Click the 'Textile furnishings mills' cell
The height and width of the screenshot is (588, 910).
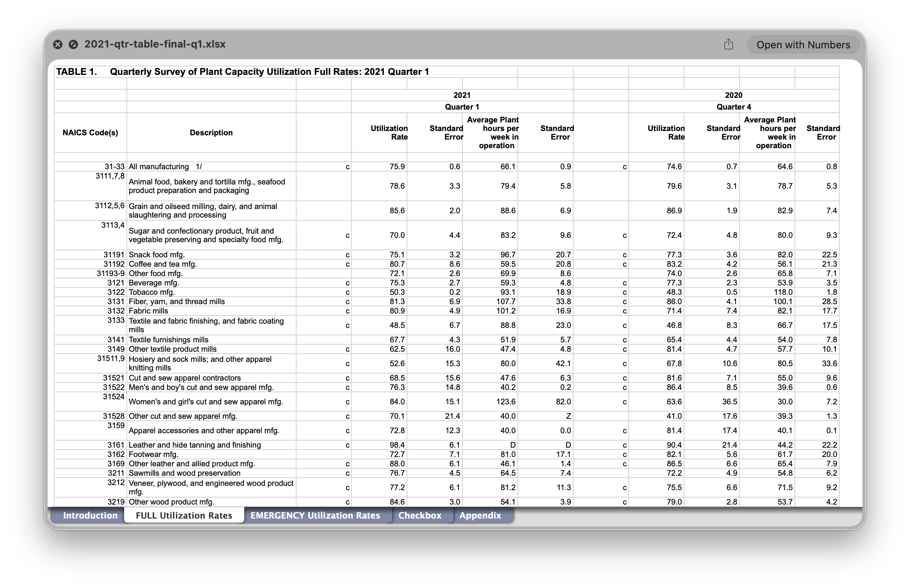211,340
